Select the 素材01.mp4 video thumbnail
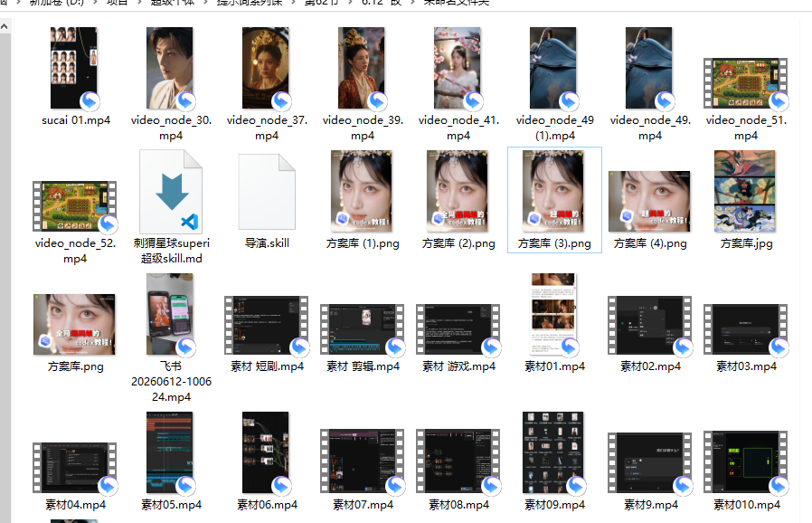 click(x=553, y=314)
